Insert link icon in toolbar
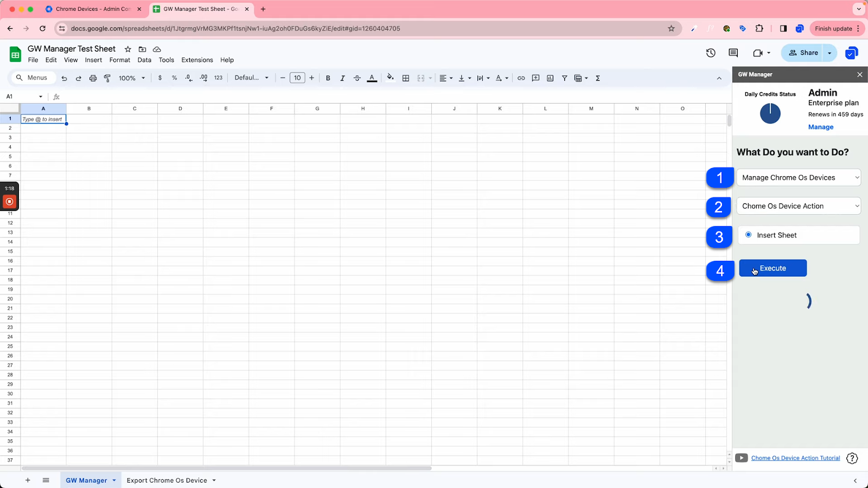 (521, 78)
